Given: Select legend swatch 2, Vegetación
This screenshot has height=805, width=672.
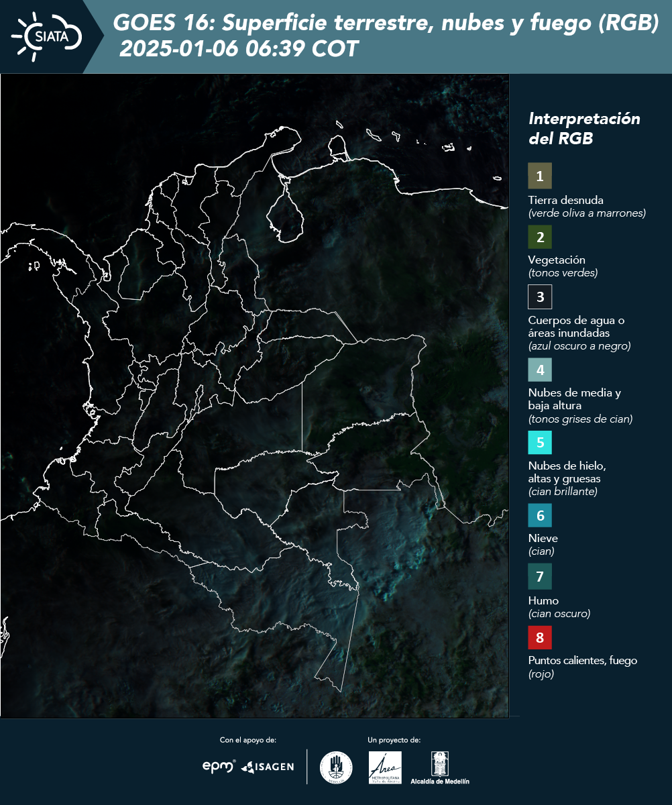Looking at the screenshot, I should pyautogui.click(x=540, y=236).
